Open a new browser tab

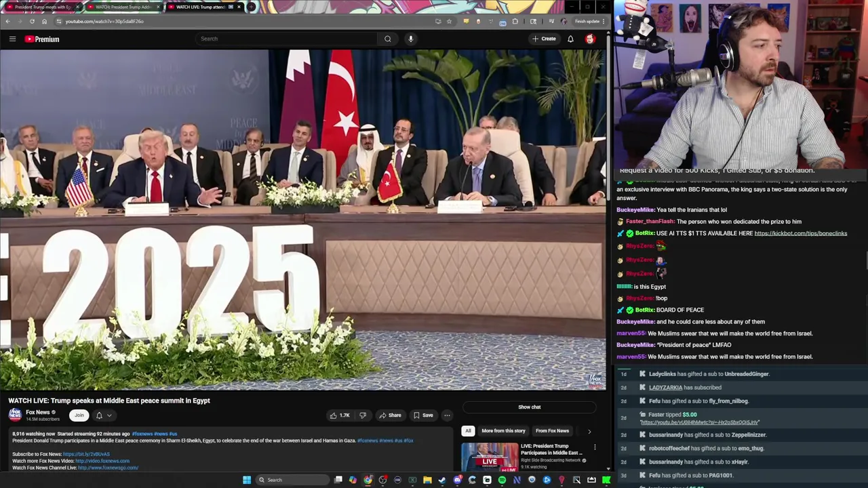251,7
